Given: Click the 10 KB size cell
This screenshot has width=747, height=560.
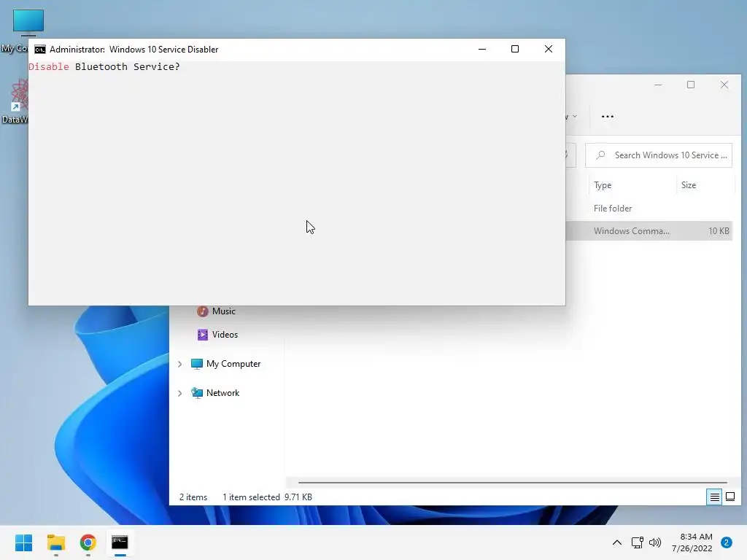Looking at the screenshot, I should 719,231.
